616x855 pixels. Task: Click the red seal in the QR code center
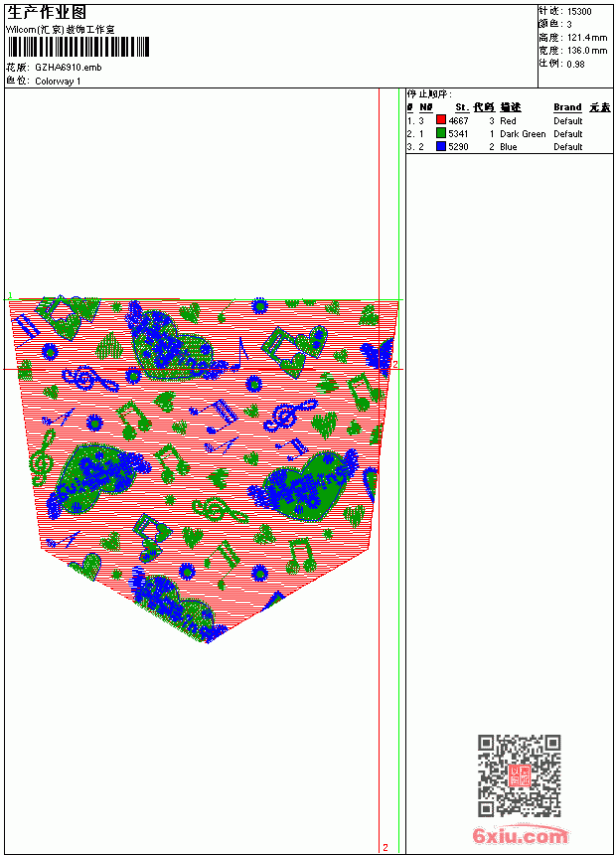coord(520,775)
